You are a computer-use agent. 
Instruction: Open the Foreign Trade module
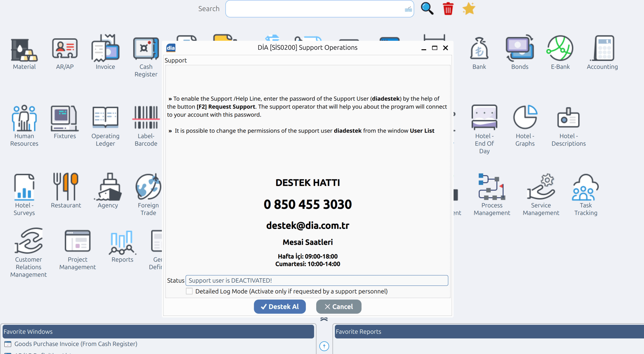(x=148, y=194)
